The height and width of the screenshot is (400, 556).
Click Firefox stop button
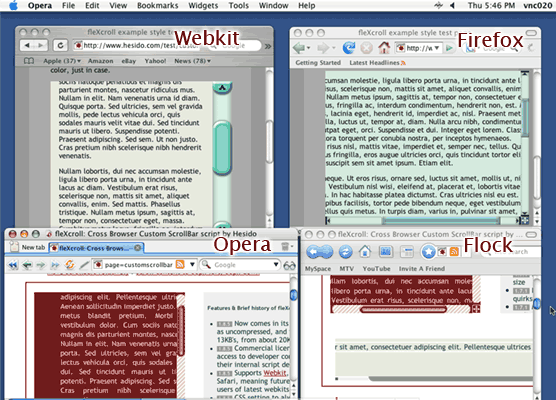367,48
